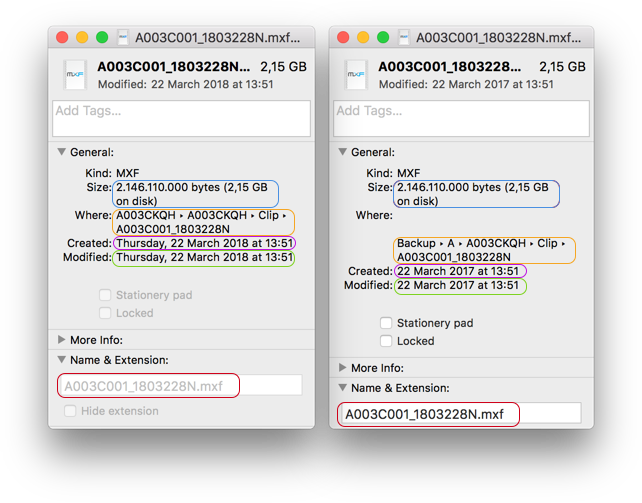Screen dimensions: 642x503
Task: Zoom the left Info window with green button
Action: pyautogui.click(x=102, y=37)
